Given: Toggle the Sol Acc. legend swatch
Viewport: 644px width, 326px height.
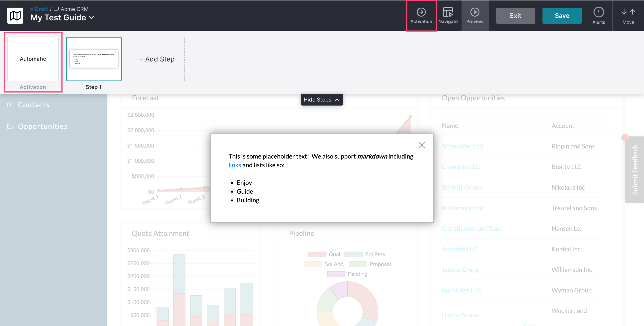Looking at the screenshot, I should (313, 264).
